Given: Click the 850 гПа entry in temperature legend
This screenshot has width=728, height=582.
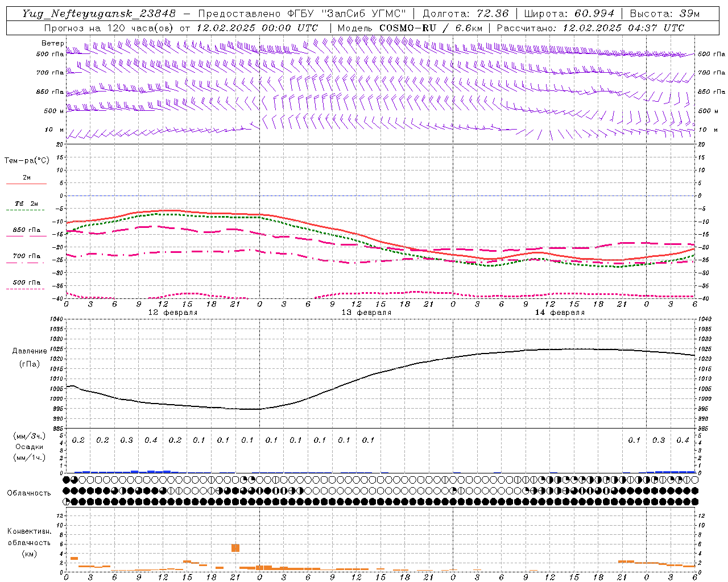Looking at the screenshot, I should point(27,230).
